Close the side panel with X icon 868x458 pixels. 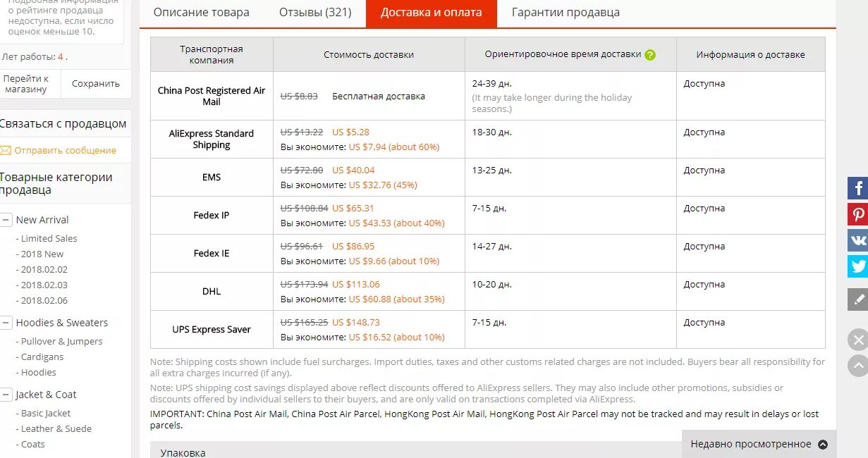coord(858,340)
